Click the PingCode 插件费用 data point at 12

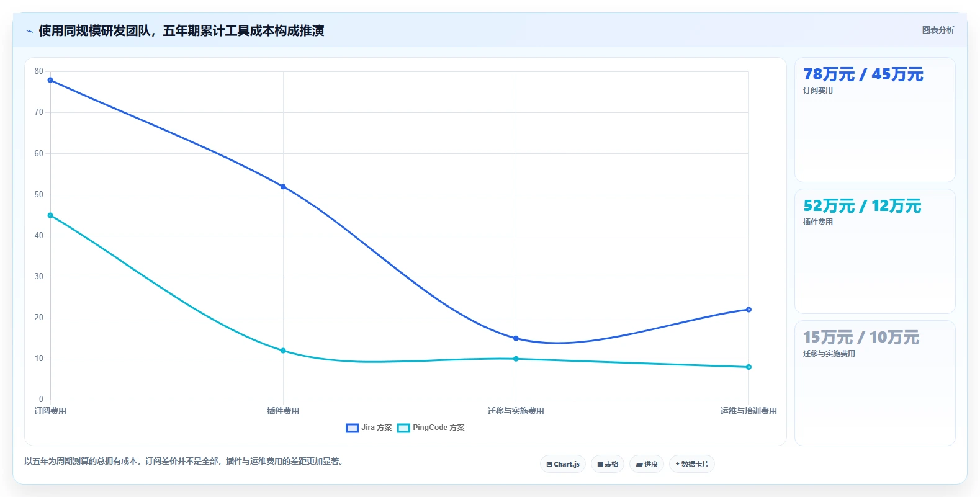tap(283, 351)
